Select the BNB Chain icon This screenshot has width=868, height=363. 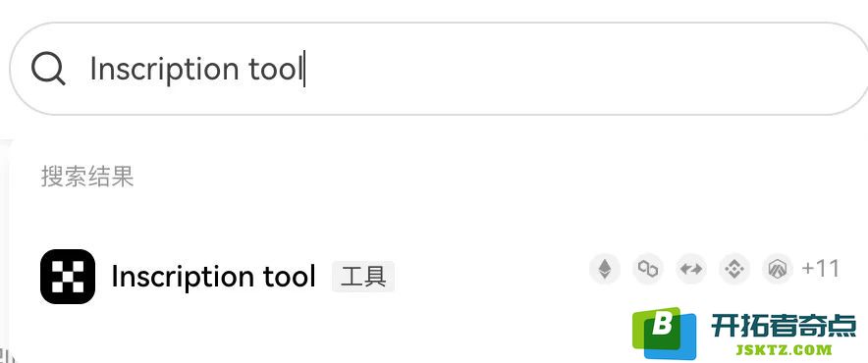point(734,269)
